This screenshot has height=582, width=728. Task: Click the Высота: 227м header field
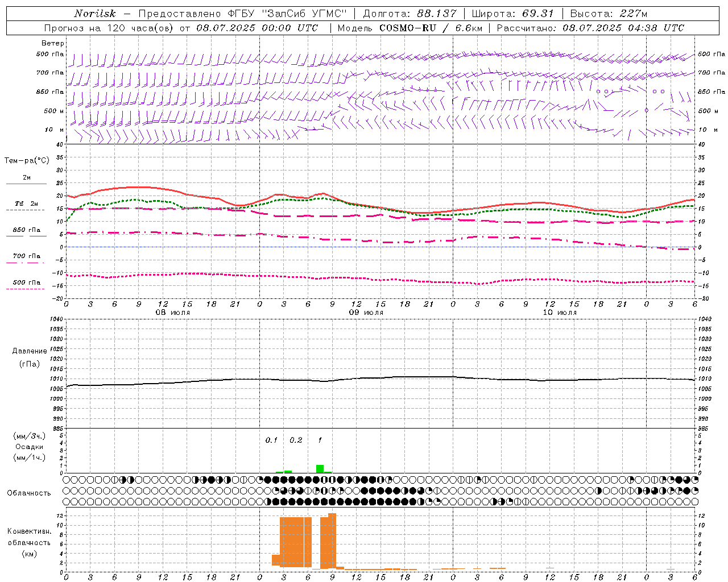609,14
